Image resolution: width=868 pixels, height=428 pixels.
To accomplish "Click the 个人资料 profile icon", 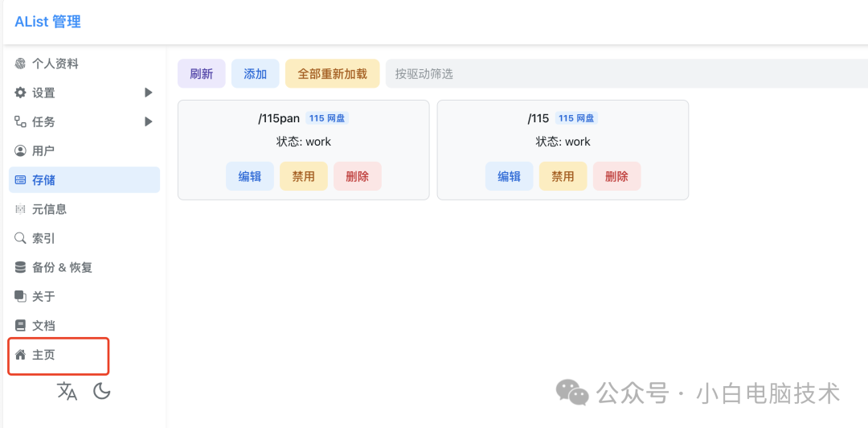I will 20,64.
